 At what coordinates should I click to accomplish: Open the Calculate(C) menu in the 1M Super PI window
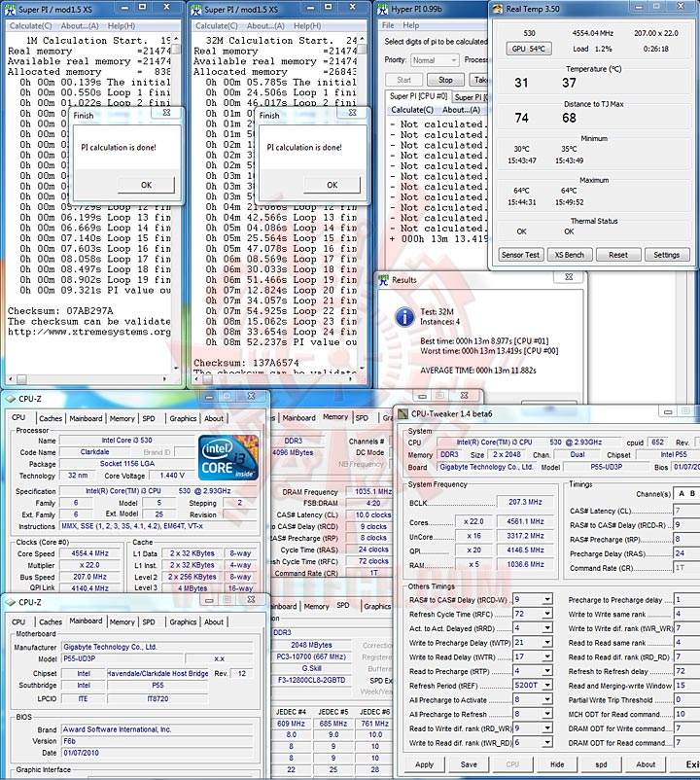pyautogui.click(x=31, y=26)
